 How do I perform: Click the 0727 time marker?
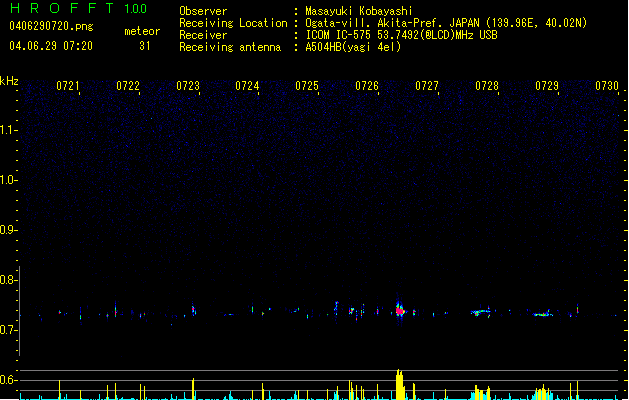coord(426,86)
